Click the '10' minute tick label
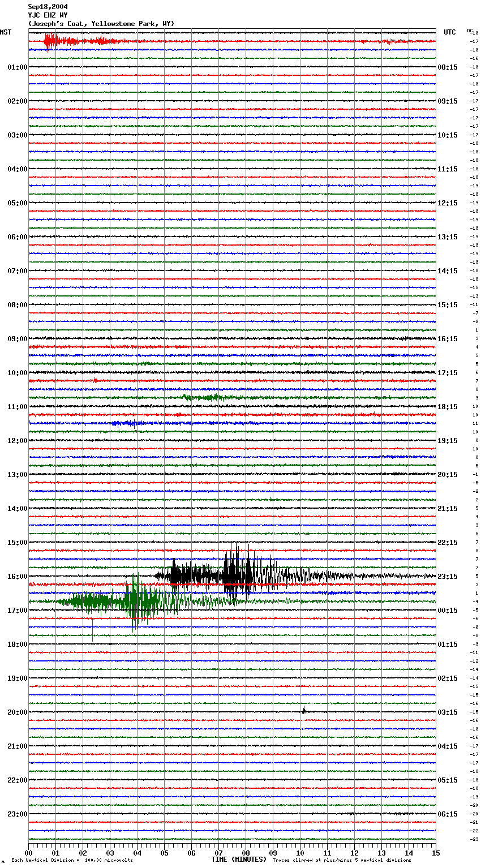 point(300,853)
